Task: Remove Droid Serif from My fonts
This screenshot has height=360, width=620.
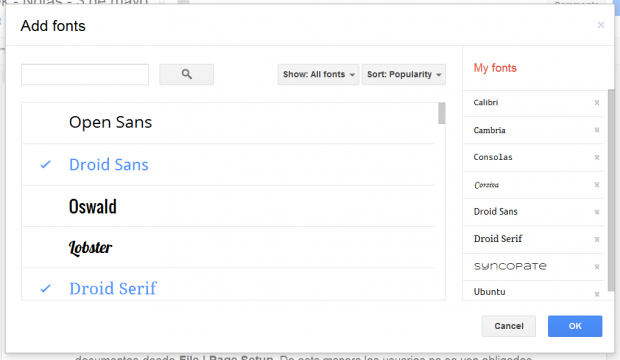Action: (x=597, y=239)
